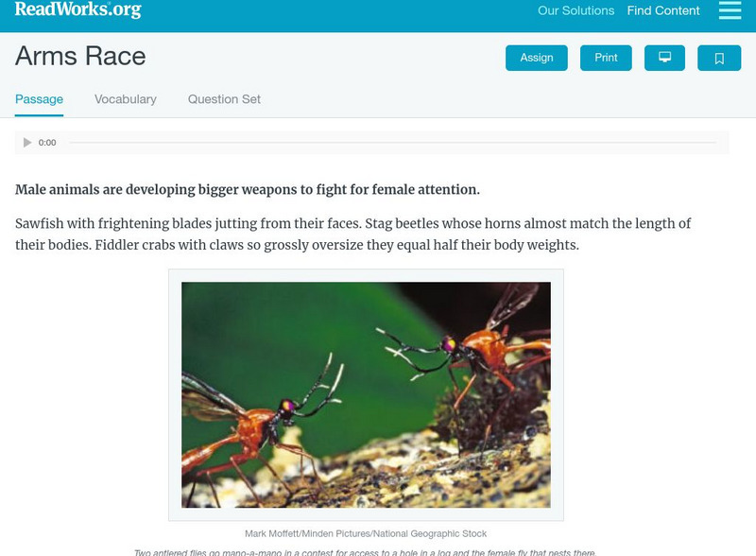This screenshot has width=756, height=556.
Task: Select the Passage tab
Action: point(39,99)
